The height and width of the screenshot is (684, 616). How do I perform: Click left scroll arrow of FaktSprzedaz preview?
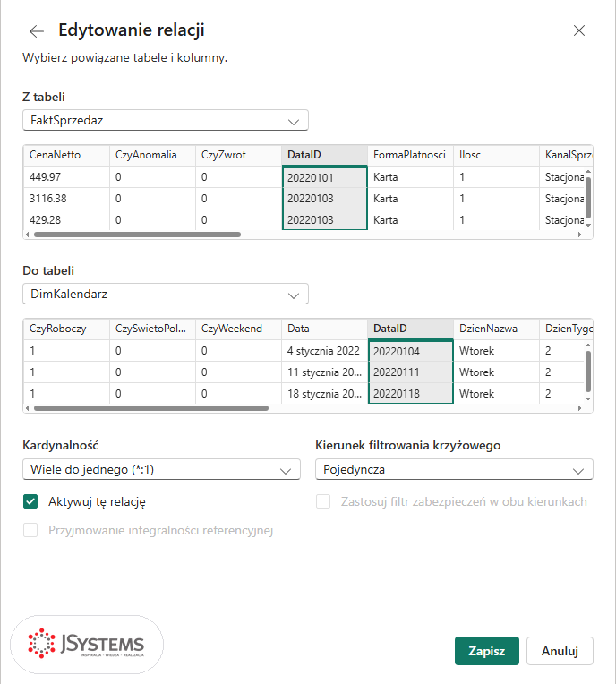pyautogui.click(x=28, y=235)
